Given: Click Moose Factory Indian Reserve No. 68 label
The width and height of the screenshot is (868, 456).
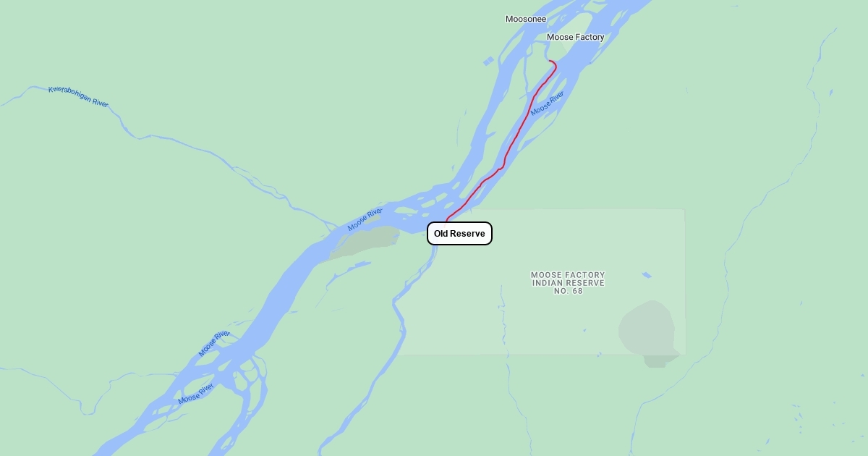Looking at the screenshot, I should coord(568,283).
